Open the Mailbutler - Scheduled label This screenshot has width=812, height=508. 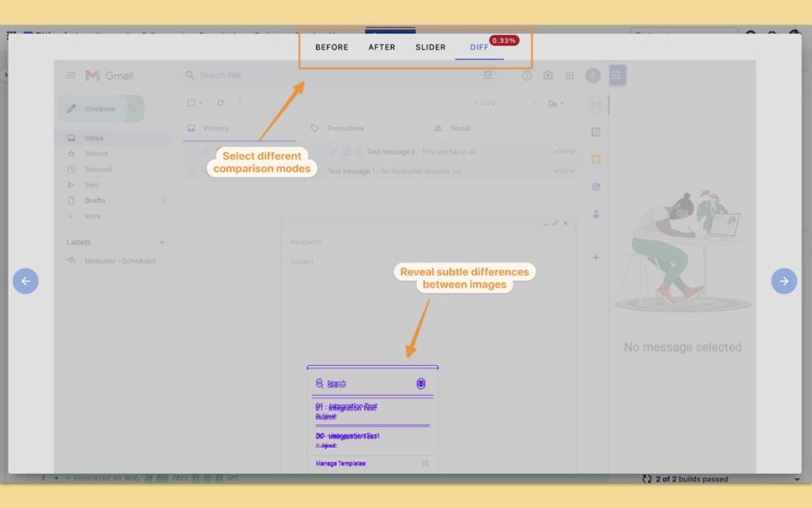112,261
